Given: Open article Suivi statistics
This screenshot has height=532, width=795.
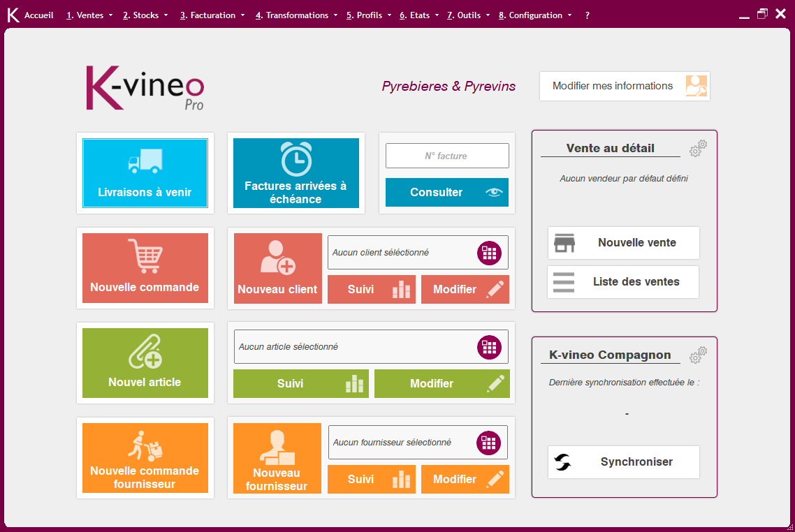Looking at the screenshot, I should click(x=300, y=383).
